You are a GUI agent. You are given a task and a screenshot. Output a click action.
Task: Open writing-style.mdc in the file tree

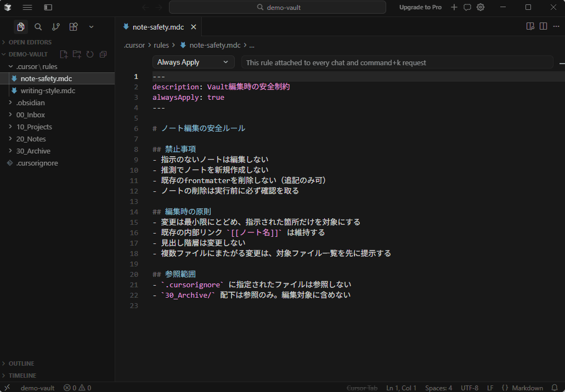(57, 90)
